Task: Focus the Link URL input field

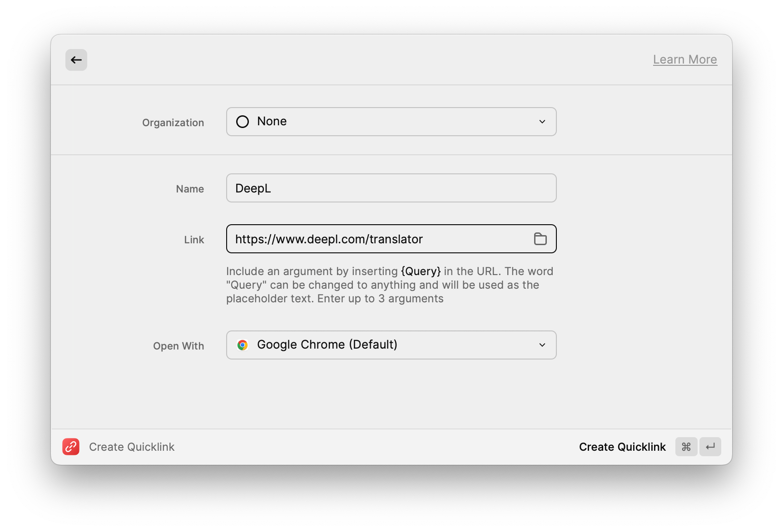Action: [391, 239]
